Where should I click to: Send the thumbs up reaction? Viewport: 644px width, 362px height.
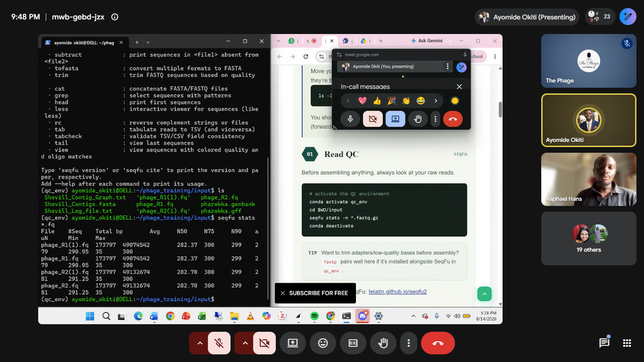click(377, 101)
